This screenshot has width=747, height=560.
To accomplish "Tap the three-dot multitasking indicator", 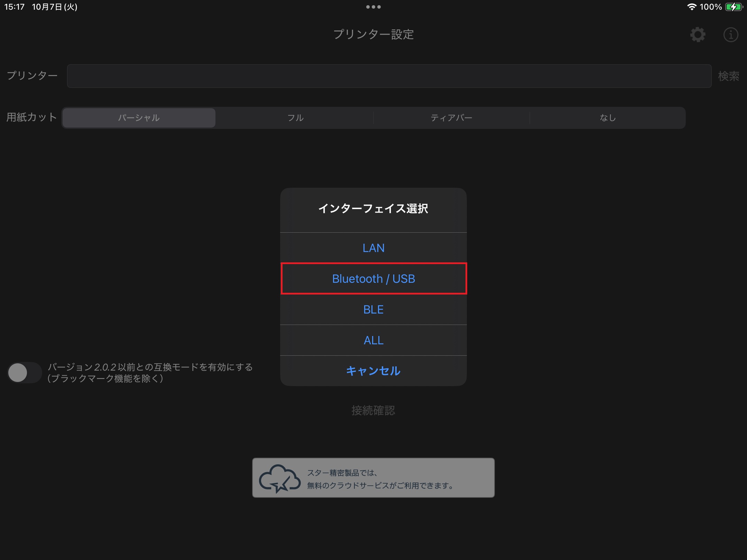I will (x=373, y=7).
